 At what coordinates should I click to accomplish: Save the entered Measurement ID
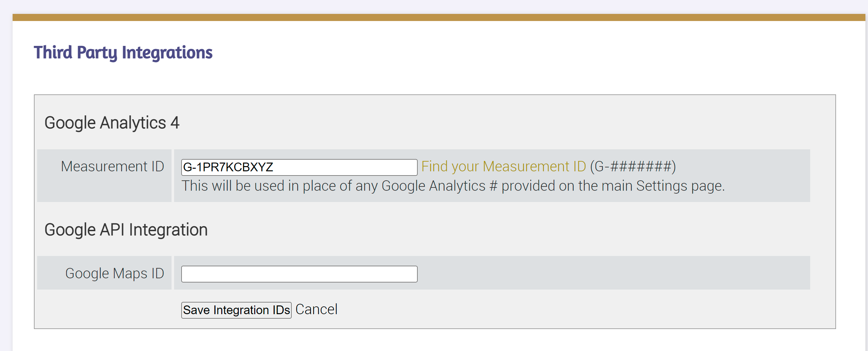(x=236, y=310)
